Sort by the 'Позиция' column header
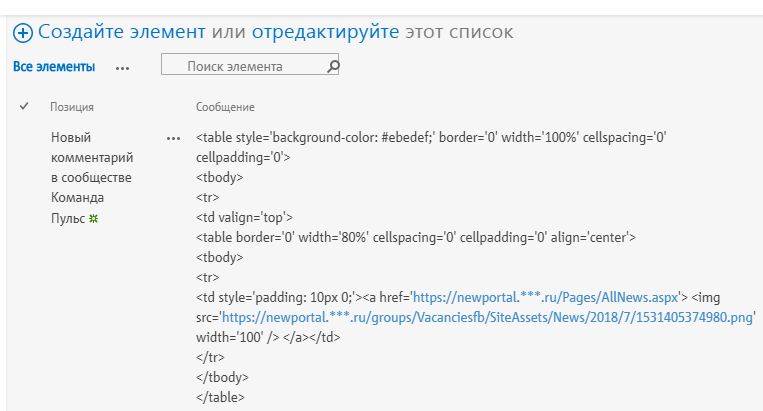The image size is (763, 411). 72,107
